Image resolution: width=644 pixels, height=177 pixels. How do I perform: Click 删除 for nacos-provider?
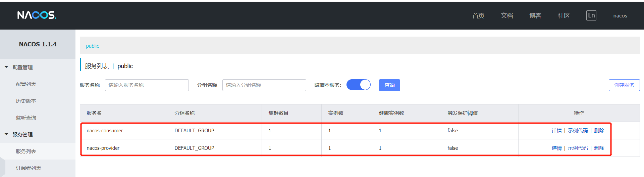(x=599, y=148)
